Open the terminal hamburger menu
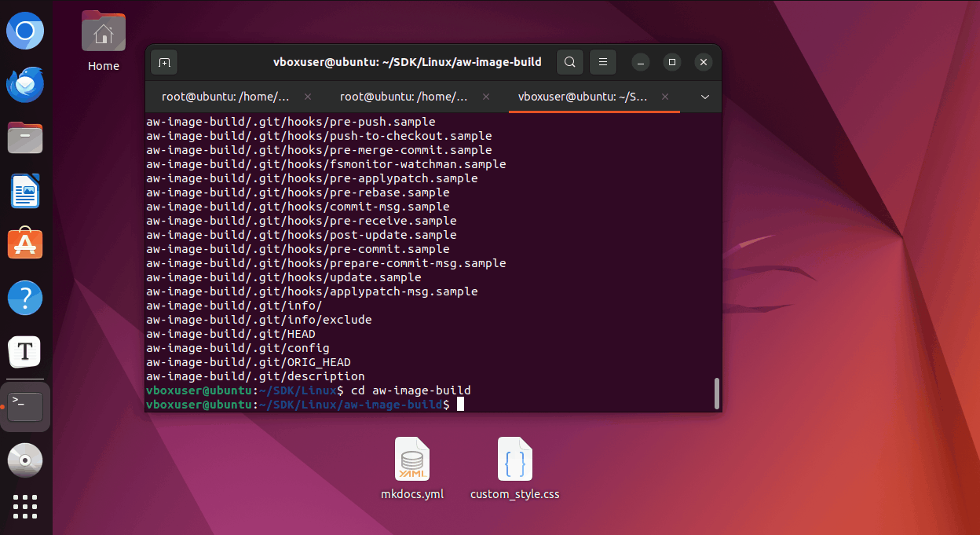The height and width of the screenshot is (535, 980). 603,62
